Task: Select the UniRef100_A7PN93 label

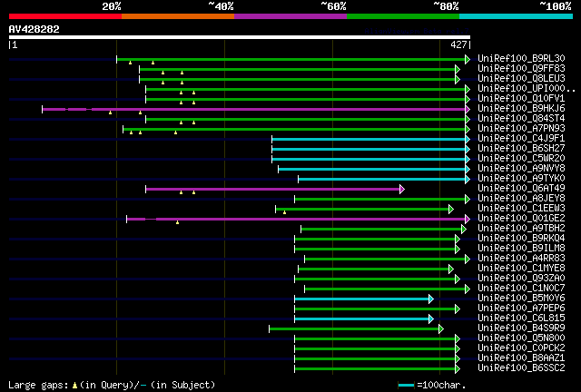Action: point(521,129)
